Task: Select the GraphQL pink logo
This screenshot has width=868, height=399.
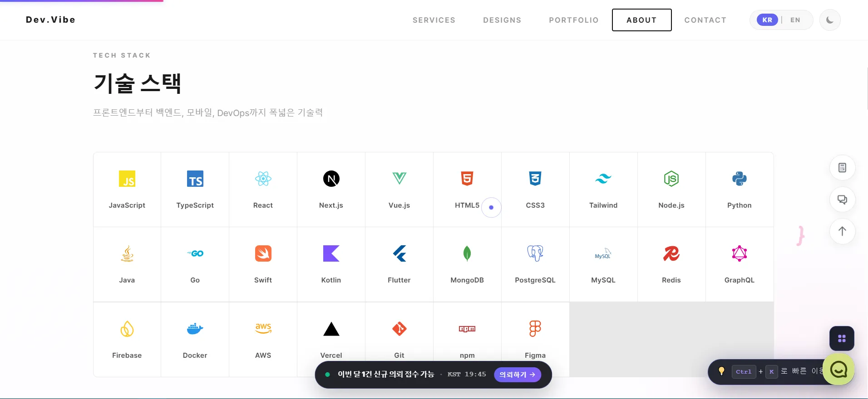Action: 740,253
